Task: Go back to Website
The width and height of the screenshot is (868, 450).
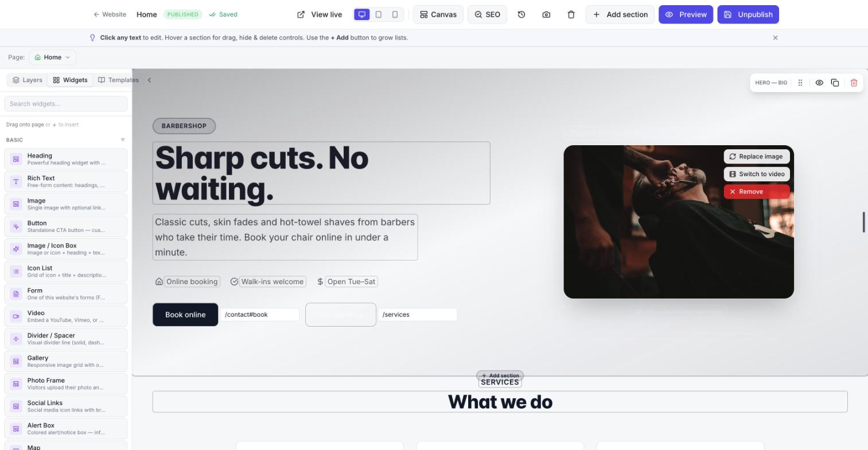Action: pos(110,14)
